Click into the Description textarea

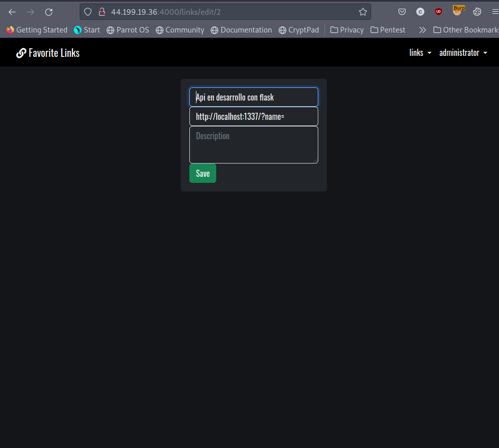254,145
